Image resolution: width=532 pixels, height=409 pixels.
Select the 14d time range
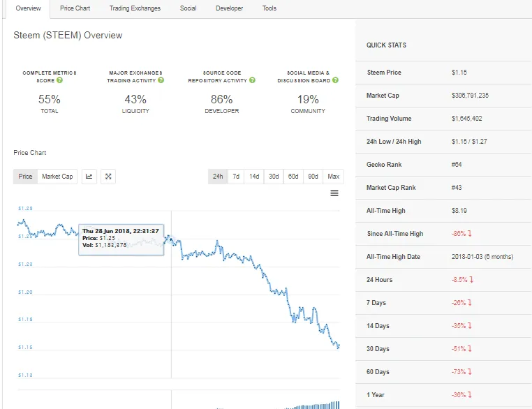pyautogui.click(x=254, y=177)
